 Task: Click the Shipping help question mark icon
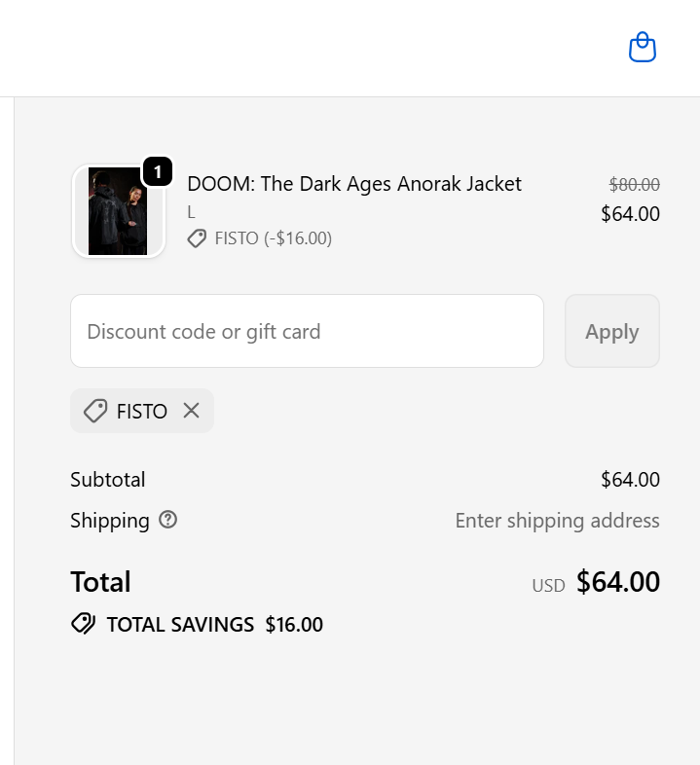point(168,520)
